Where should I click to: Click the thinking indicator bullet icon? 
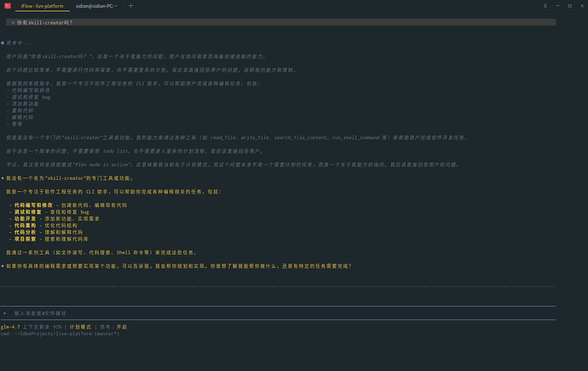tap(3, 42)
